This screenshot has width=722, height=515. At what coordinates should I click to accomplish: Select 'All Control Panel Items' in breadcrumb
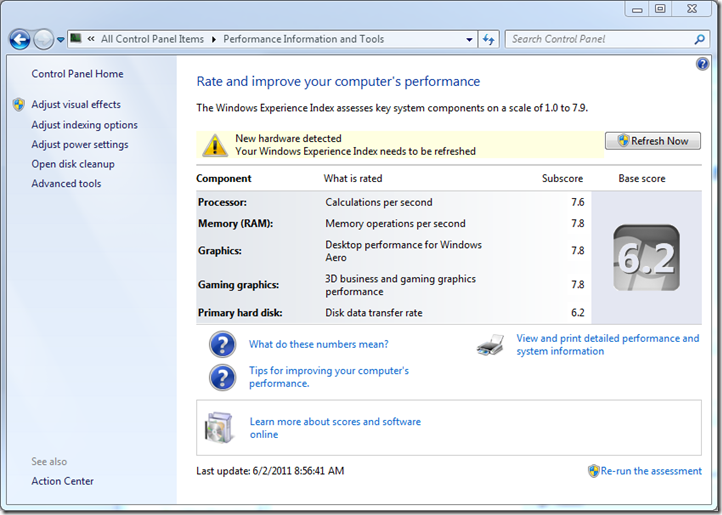(x=151, y=39)
